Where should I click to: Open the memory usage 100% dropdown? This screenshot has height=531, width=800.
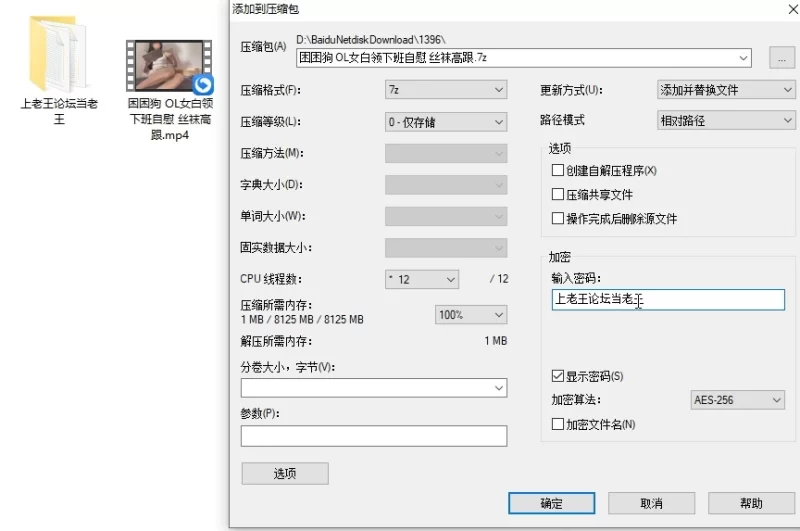coord(470,315)
